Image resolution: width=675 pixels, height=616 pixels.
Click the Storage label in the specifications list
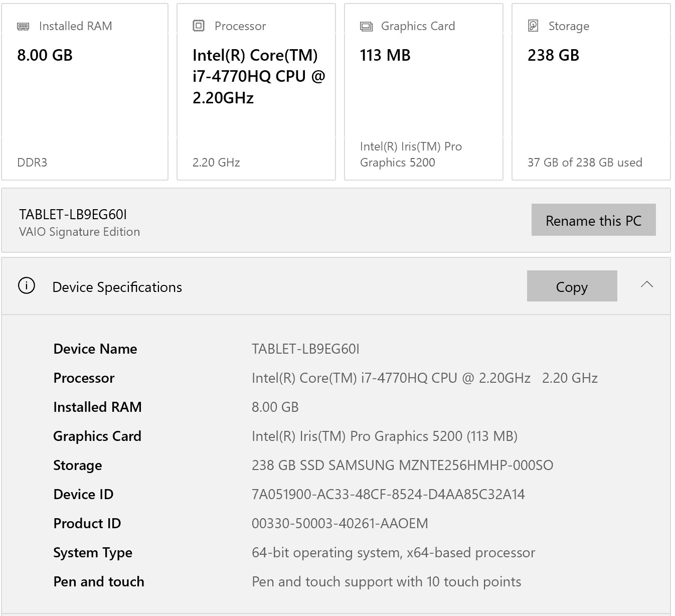click(78, 466)
